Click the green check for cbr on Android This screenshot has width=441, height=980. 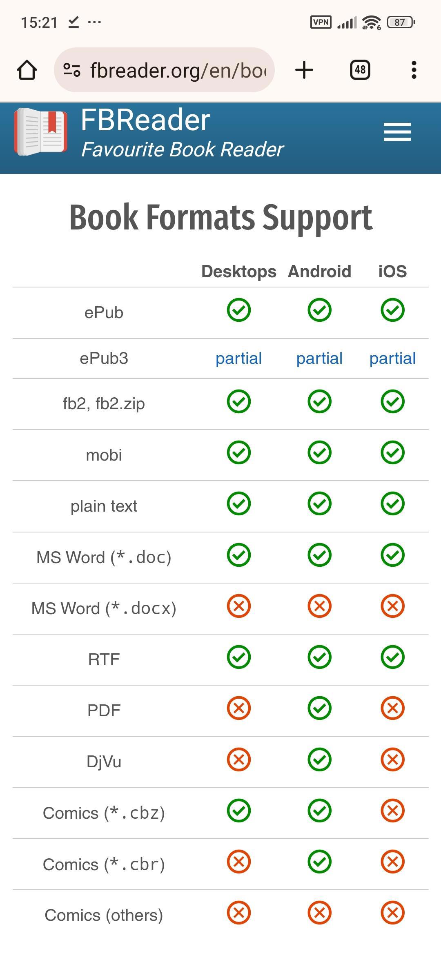[319, 862]
